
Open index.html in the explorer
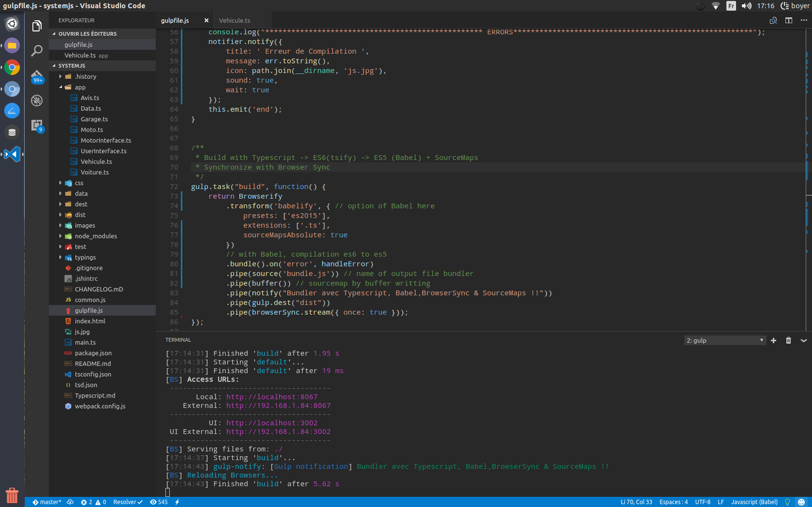102,321
